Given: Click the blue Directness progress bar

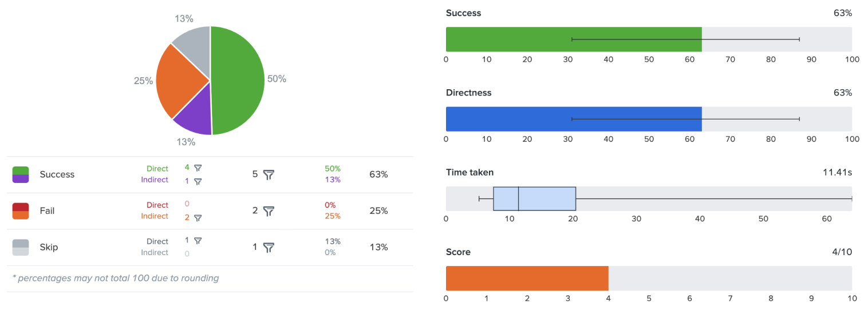Looking at the screenshot, I should pyautogui.click(x=573, y=119).
